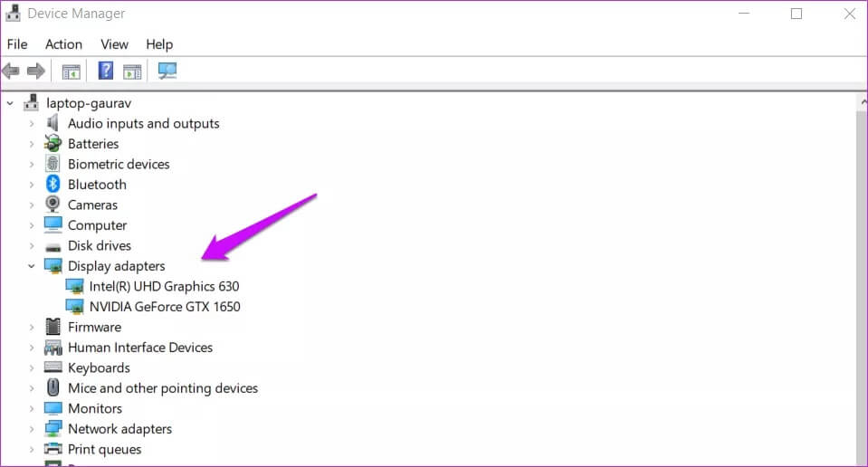Image resolution: width=868 pixels, height=467 pixels.
Task: Select the Print queues label
Action: tap(104, 449)
